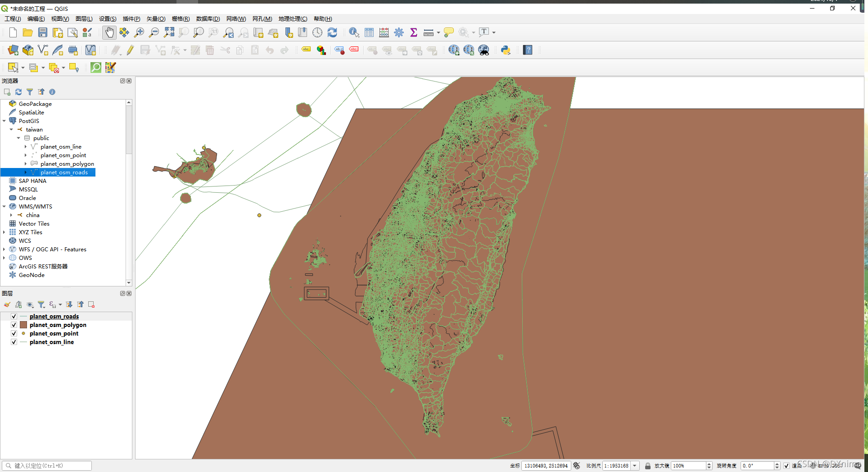Viewport: 868px width, 472px height.
Task: Collapse the PostGIS tree node
Action: pos(4,121)
